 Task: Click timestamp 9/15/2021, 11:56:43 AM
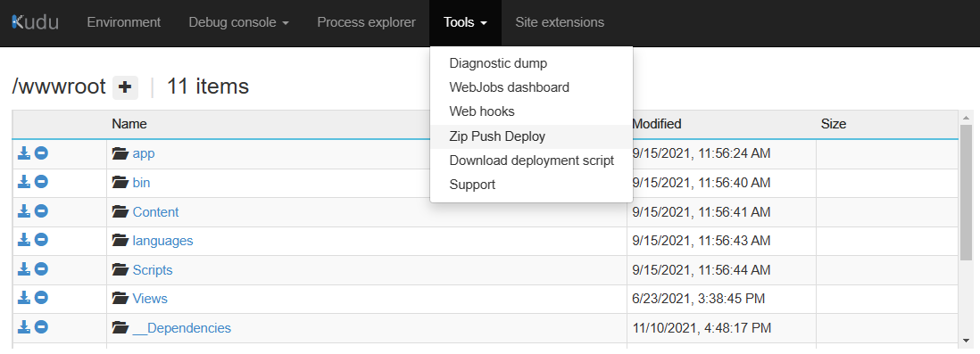click(702, 241)
